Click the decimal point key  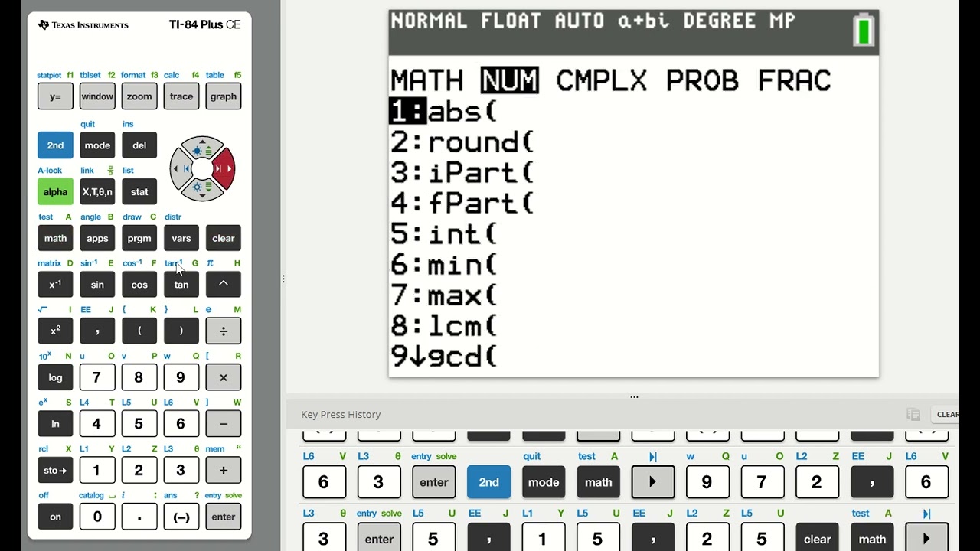pyautogui.click(x=139, y=517)
